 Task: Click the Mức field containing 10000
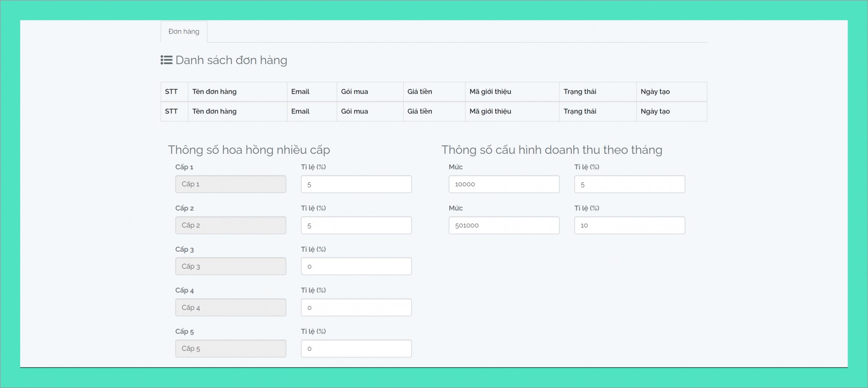[504, 184]
